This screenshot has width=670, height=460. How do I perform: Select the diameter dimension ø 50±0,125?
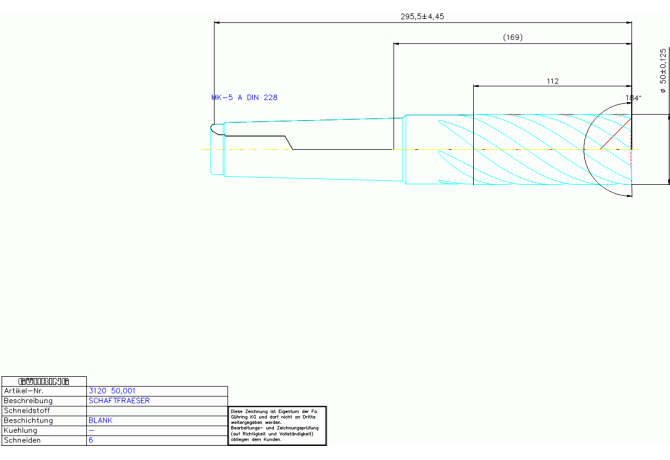662,71
